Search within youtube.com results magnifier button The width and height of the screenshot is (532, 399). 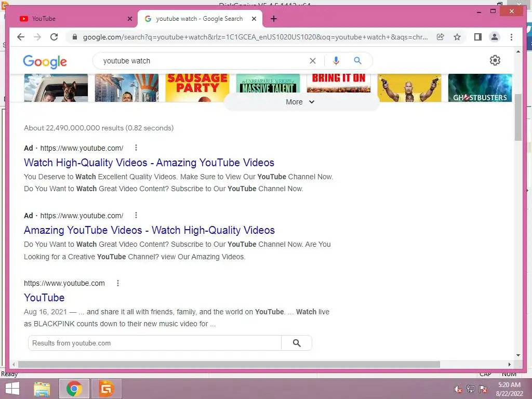pos(297,343)
